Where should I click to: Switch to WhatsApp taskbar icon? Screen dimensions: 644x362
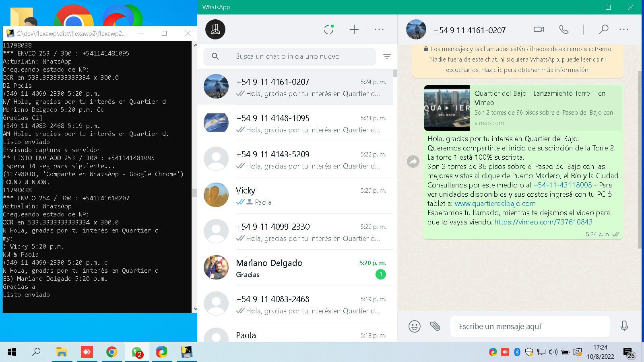point(137,352)
